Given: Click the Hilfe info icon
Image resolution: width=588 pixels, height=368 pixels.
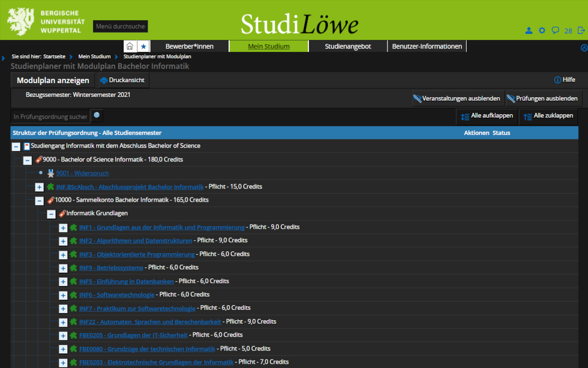Looking at the screenshot, I should tap(557, 80).
